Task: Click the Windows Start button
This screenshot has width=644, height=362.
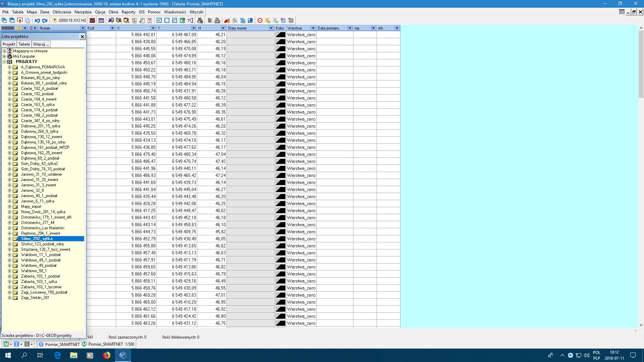Action: pos(8,355)
